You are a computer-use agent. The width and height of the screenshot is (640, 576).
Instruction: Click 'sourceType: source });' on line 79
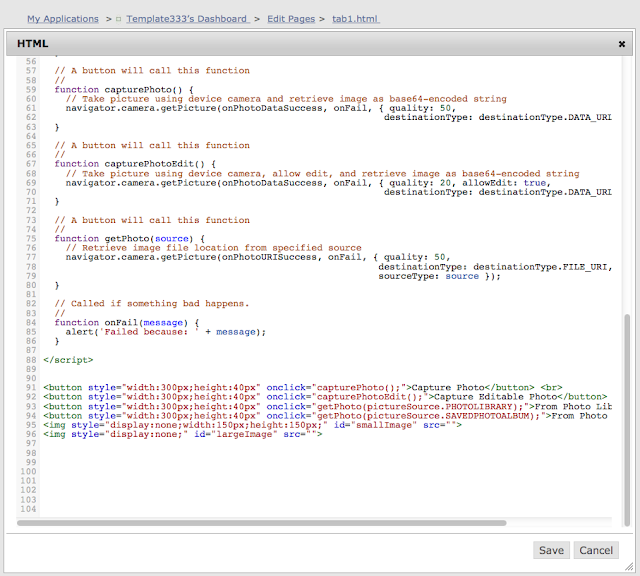439,276
